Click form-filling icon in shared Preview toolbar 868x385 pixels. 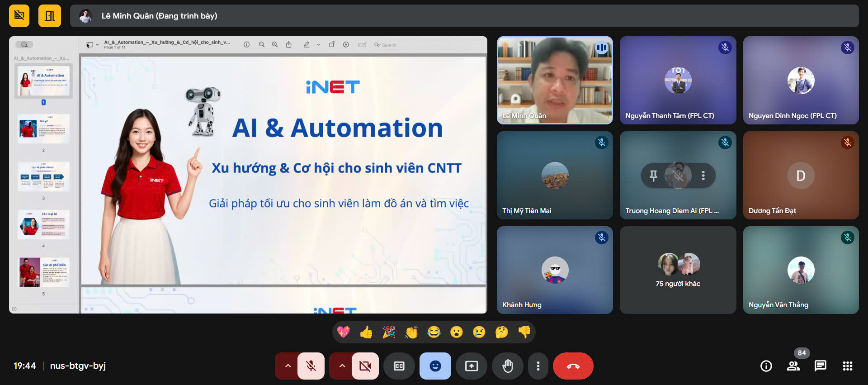tap(362, 45)
